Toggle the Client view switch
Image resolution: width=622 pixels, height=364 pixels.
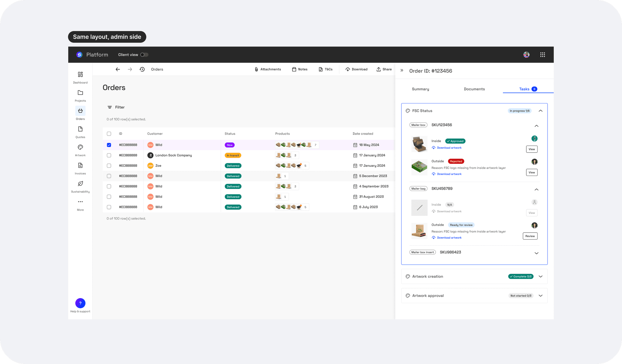(x=144, y=55)
